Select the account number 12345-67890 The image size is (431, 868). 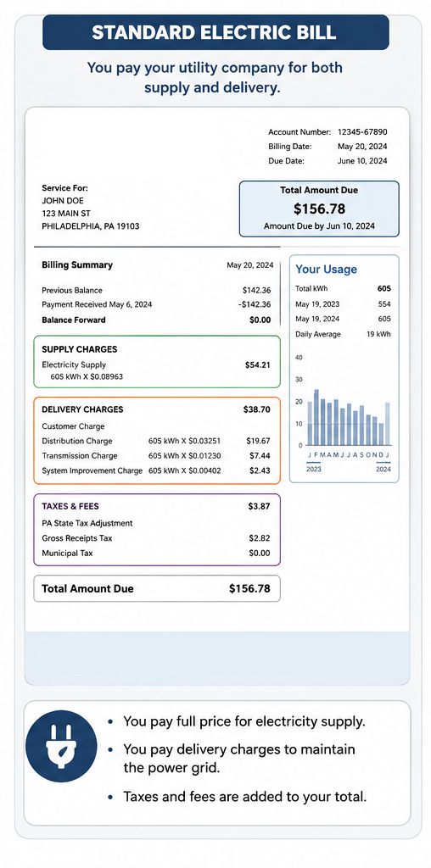click(362, 131)
